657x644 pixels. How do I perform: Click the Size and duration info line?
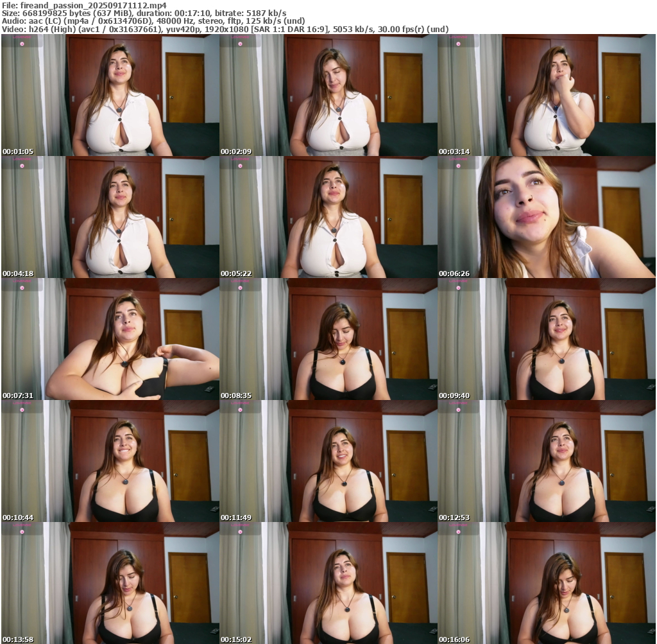coord(144,13)
